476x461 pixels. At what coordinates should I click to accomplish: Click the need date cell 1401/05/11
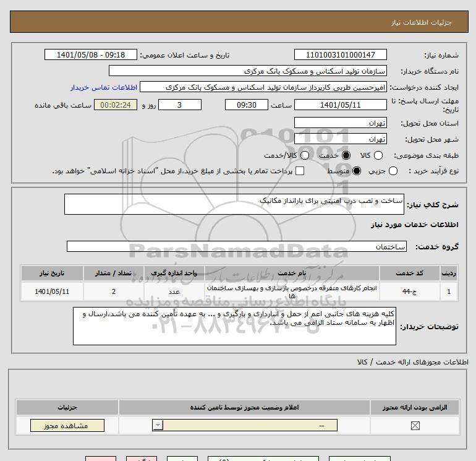(52, 291)
